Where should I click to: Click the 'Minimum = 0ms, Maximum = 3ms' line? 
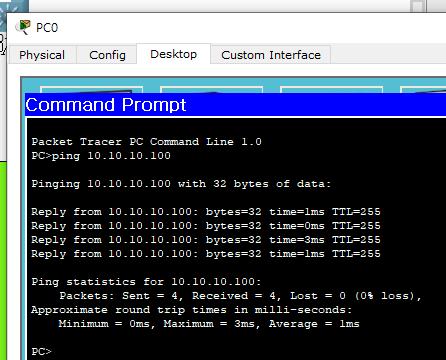click(209, 324)
